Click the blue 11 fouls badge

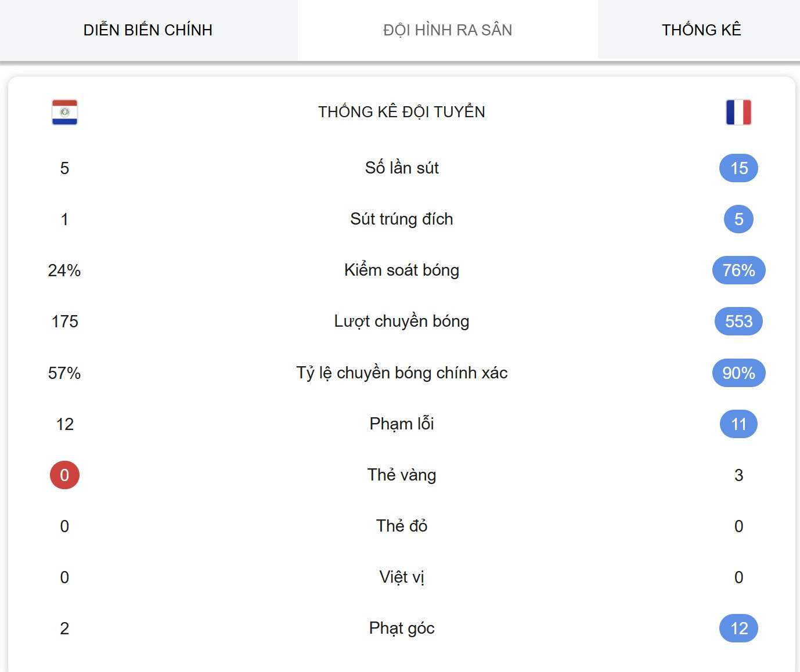pyautogui.click(x=738, y=424)
